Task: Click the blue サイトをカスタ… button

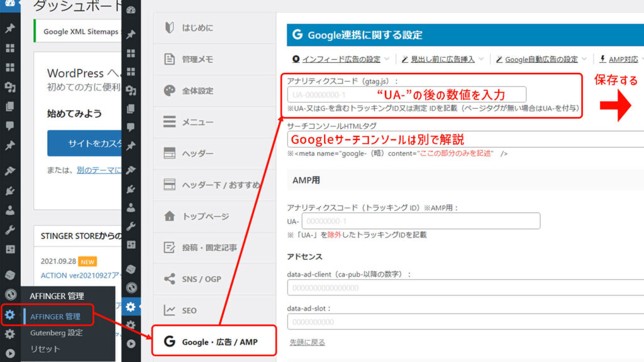Action: point(84,143)
